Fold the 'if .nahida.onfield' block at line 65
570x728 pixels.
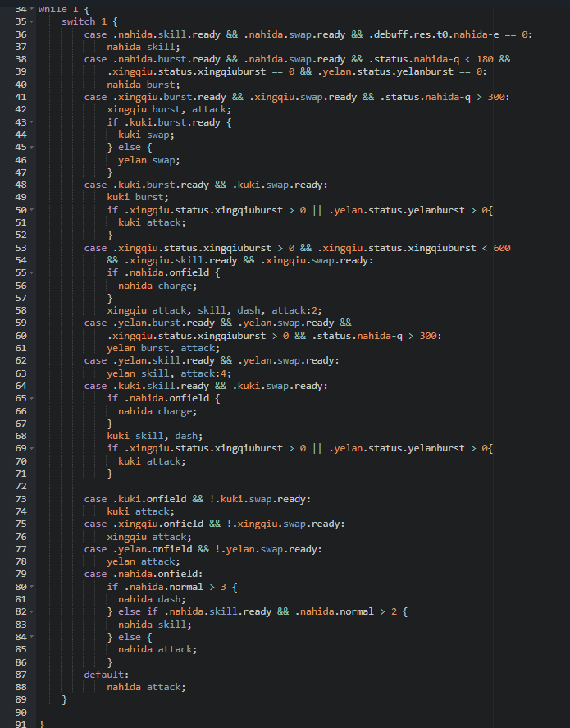31,398
